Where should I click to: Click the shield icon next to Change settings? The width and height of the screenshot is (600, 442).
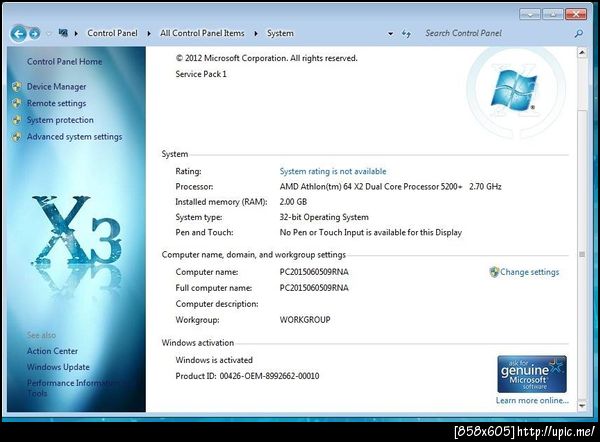494,272
